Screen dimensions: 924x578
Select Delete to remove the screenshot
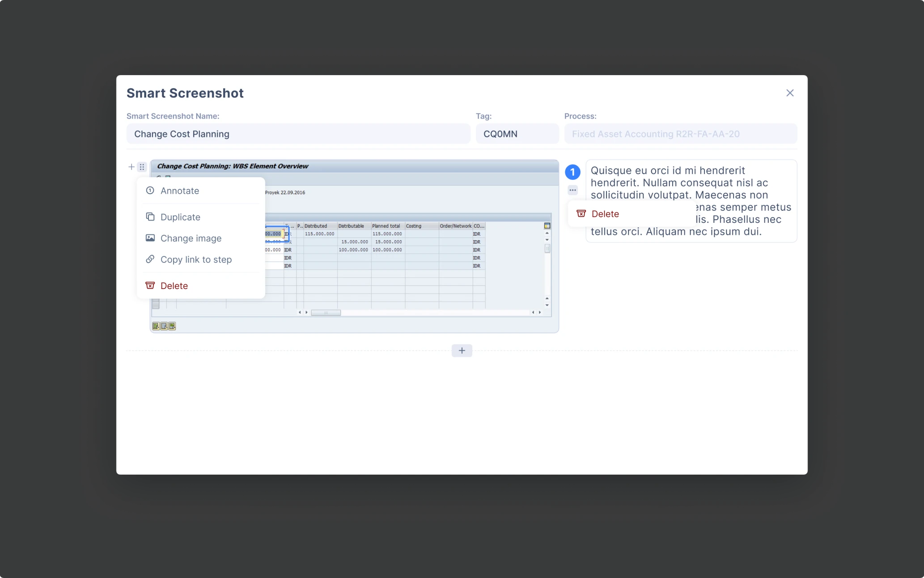coord(174,285)
